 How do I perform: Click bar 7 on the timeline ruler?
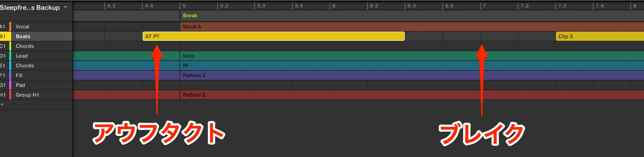click(484, 6)
